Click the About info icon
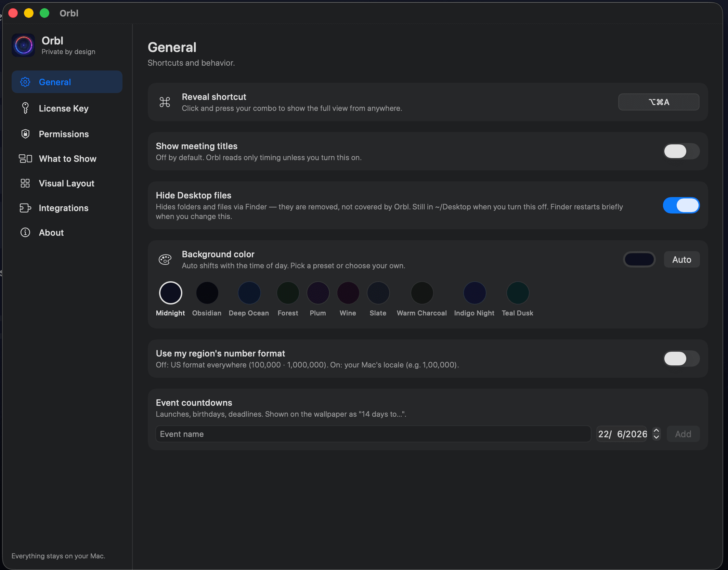 click(25, 233)
